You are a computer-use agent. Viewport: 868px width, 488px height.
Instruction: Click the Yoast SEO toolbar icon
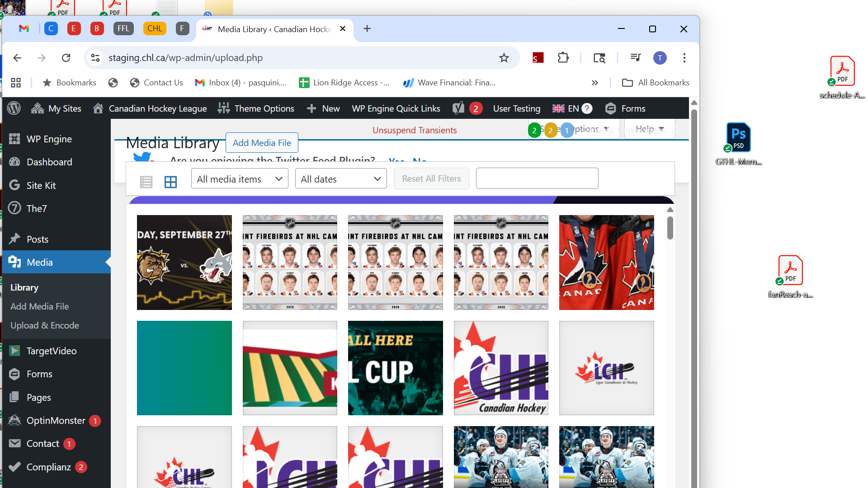458,108
